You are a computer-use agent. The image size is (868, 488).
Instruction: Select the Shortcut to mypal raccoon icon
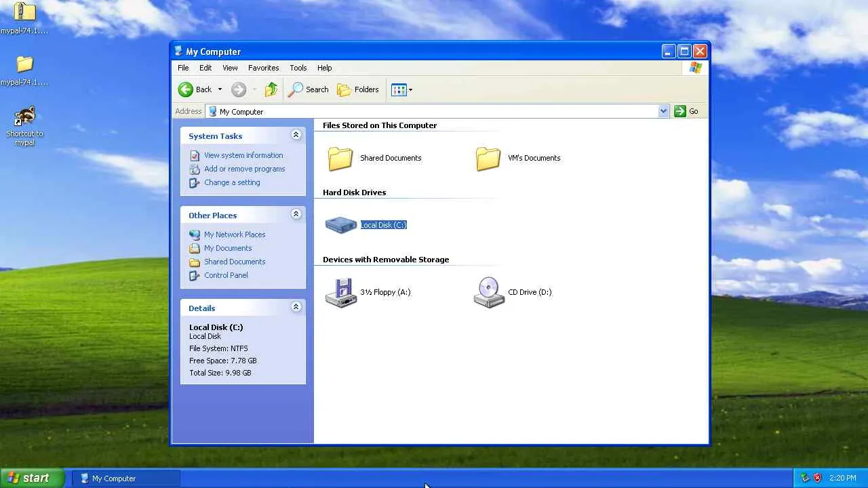point(24,116)
